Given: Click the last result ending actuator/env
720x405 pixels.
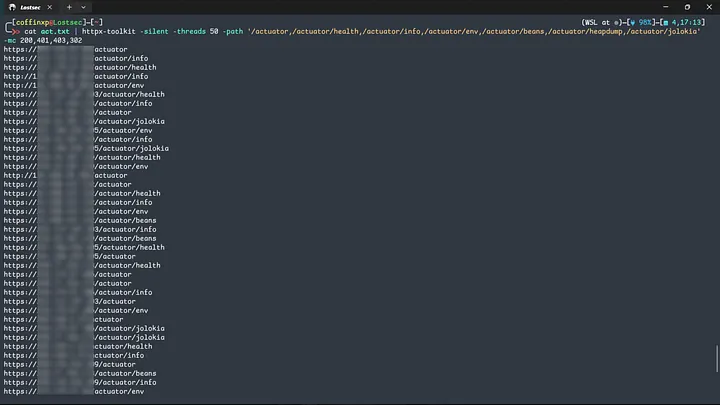Looking at the screenshot, I should tap(73, 391).
